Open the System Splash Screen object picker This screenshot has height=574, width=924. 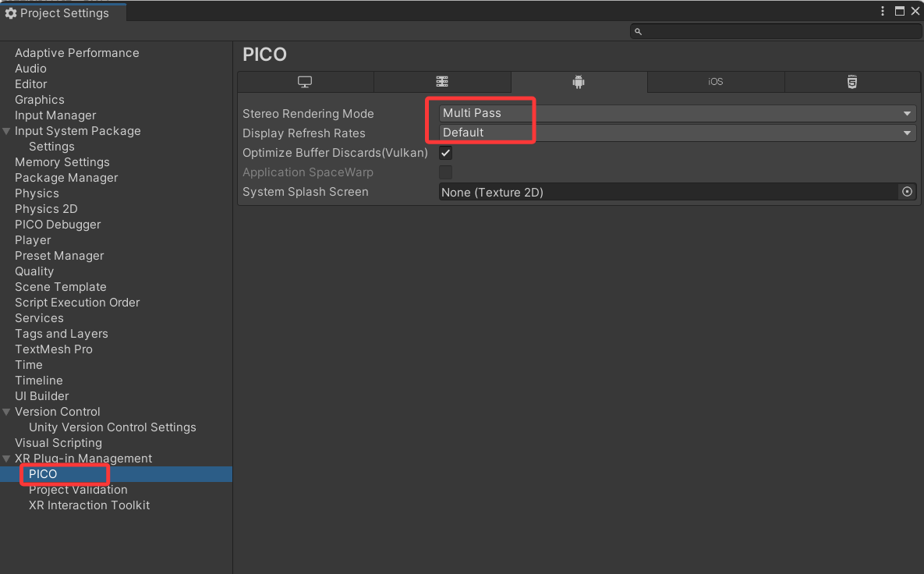tap(907, 192)
